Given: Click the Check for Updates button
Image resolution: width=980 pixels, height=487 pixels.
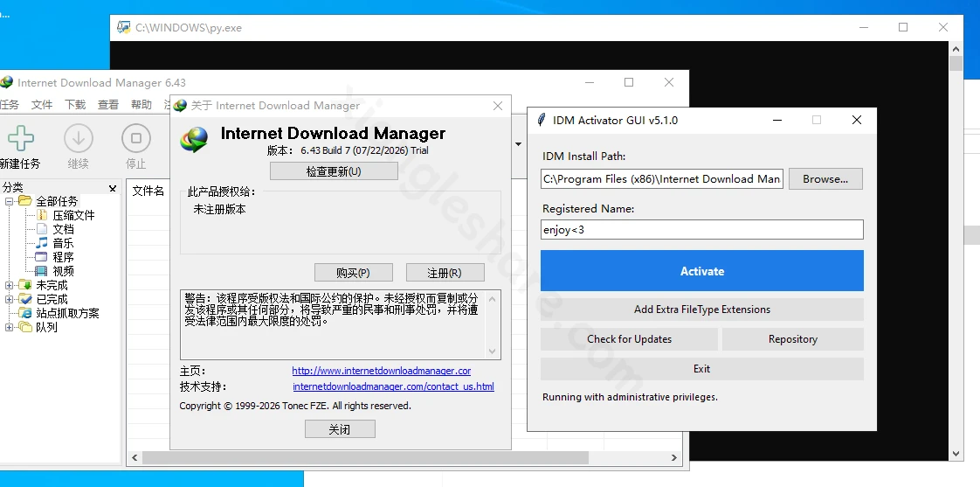Looking at the screenshot, I should (629, 339).
